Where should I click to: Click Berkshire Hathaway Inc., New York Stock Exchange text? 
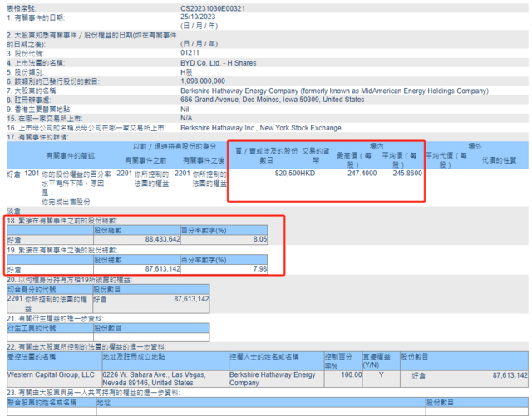(x=273, y=127)
